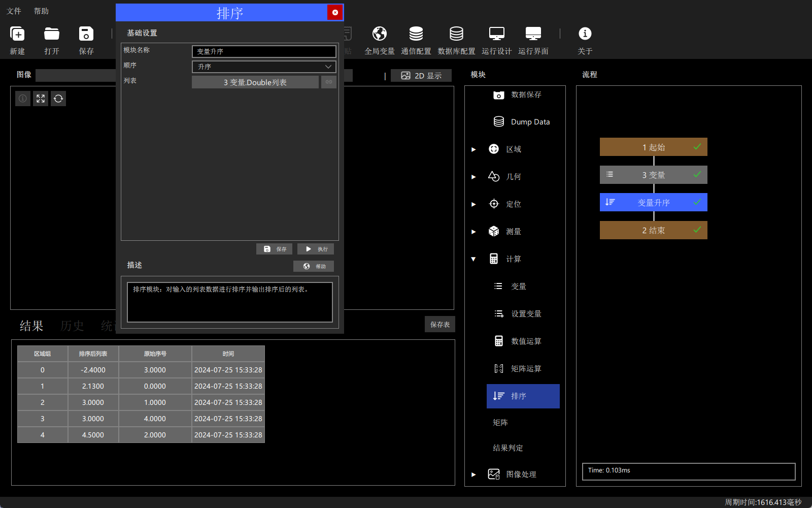The image size is (812, 508).
Task: Open 全局变量 global variables
Action: pos(380,41)
